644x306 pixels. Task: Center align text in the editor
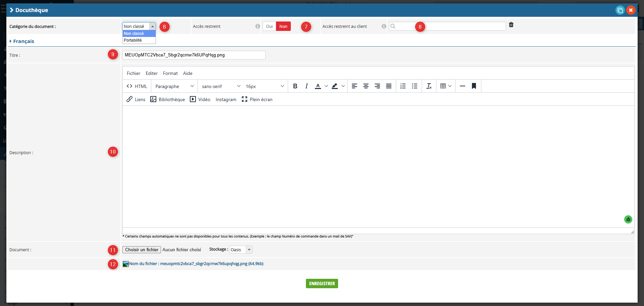pos(366,86)
